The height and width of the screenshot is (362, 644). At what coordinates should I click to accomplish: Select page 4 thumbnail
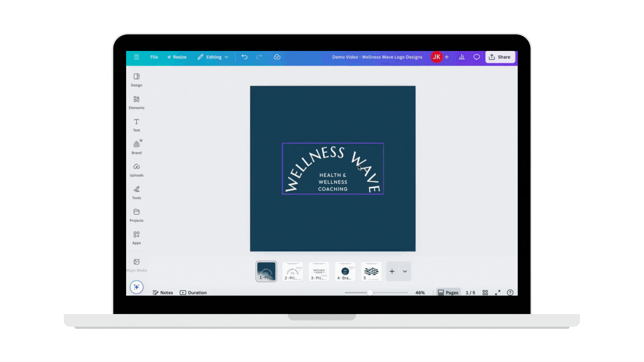pos(345,271)
